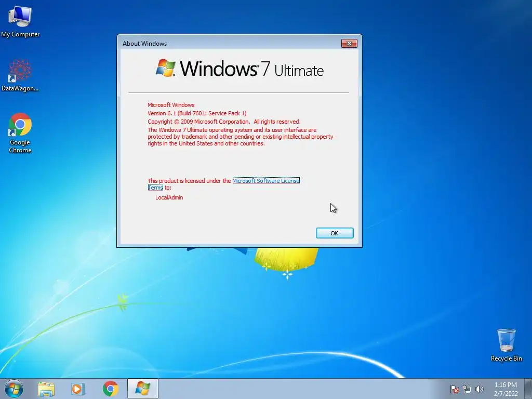
Task: Open Windows Explorer from the taskbar
Action: coord(46,389)
